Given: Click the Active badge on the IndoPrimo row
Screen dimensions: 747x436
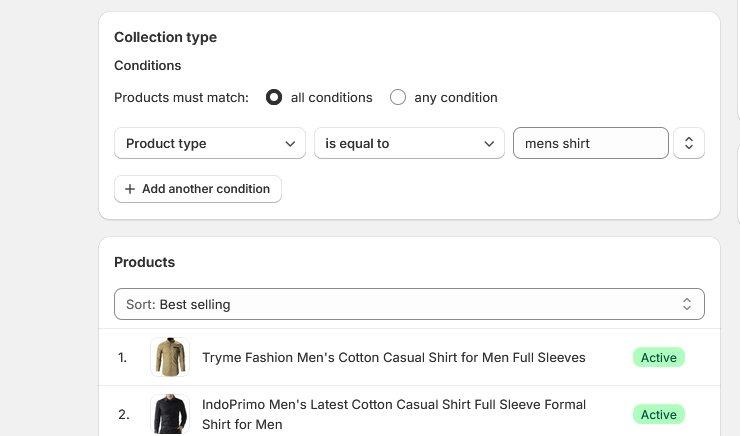Looking at the screenshot, I should (658, 414).
